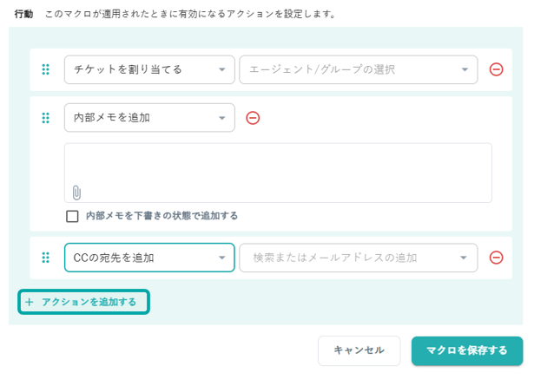534x392 pixels.
Task: Click マクロを保存する button
Action: point(466,350)
